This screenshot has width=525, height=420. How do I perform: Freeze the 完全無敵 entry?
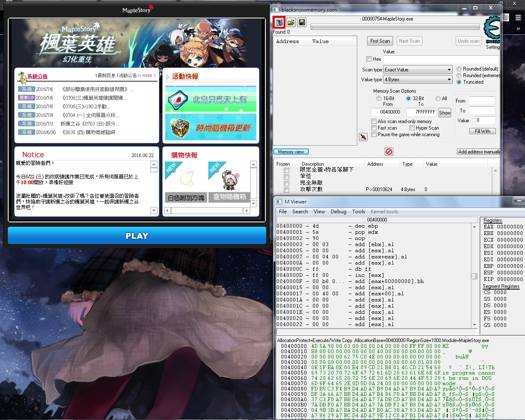[286, 183]
